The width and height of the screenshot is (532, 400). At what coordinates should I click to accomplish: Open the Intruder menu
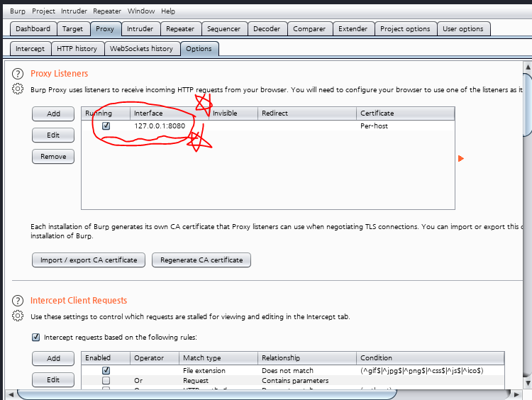point(74,11)
